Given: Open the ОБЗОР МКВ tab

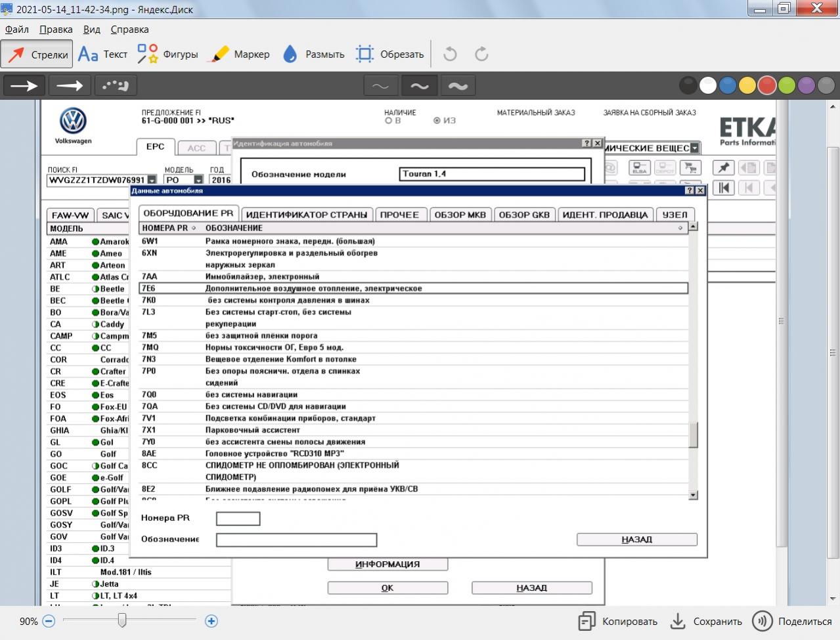Looking at the screenshot, I should [460, 215].
